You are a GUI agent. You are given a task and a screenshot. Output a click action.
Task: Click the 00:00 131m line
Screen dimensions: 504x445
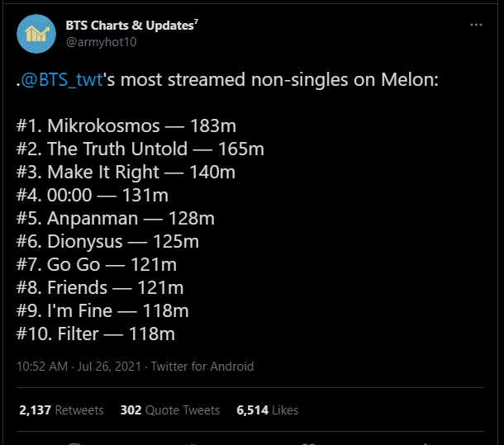coord(92,196)
